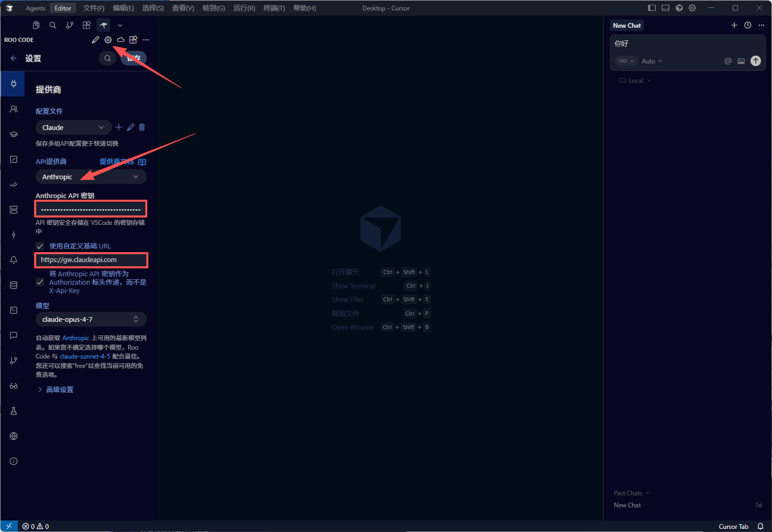
Task: Open chat history clock icon
Action: (x=748, y=25)
